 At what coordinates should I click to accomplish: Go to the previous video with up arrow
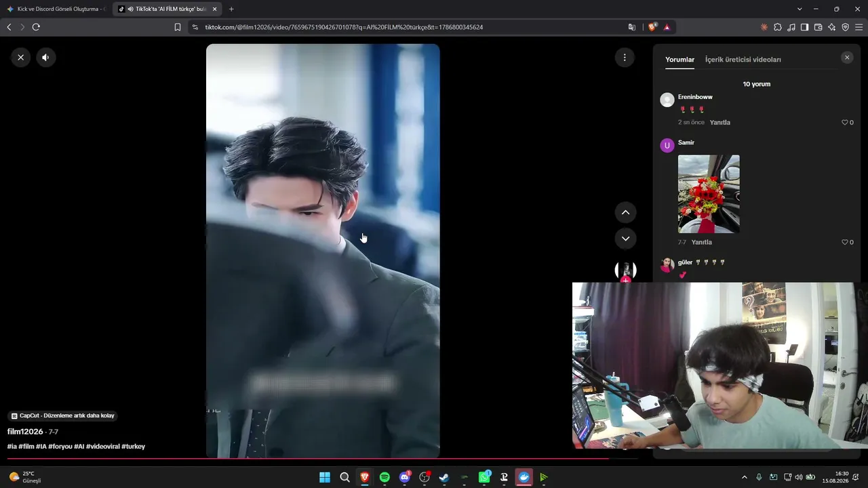[625, 212]
